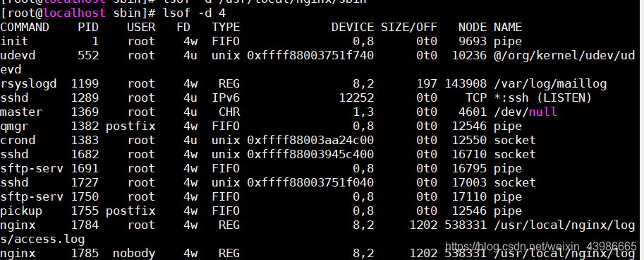Click device address 0xffff88003aa24c00
The width and height of the screenshot is (644, 260).
310,141
